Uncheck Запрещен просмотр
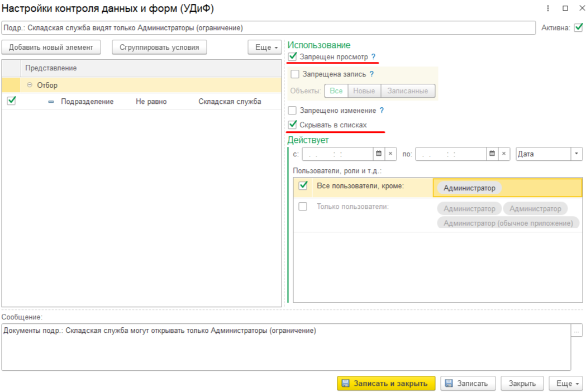The image size is (586, 392). coord(293,57)
